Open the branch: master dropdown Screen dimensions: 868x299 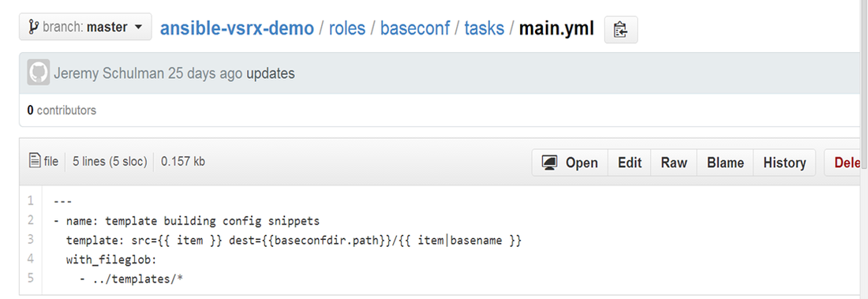click(x=85, y=27)
